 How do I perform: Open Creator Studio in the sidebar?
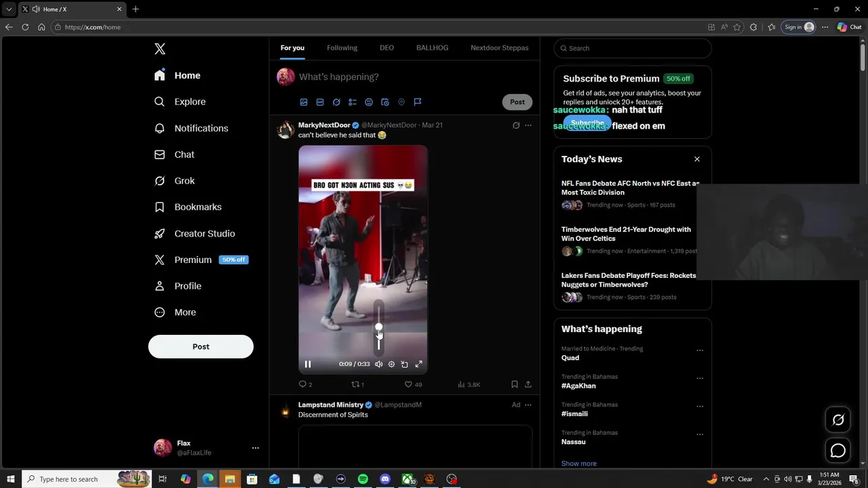[195, 233]
